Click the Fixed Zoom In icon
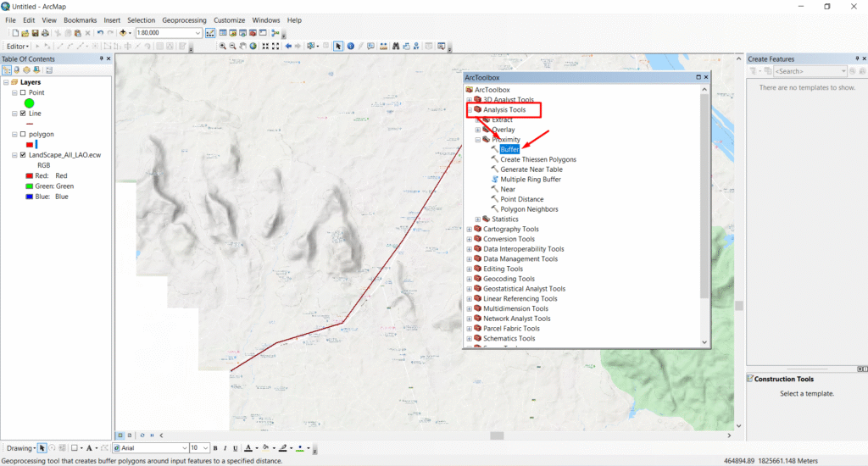 [265, 47]
